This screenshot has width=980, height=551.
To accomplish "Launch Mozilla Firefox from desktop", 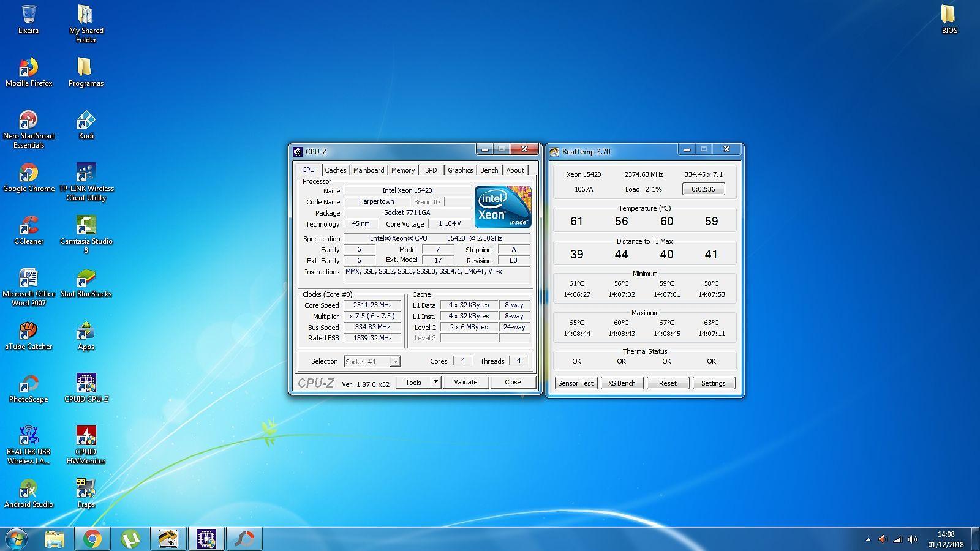I will pyautogui.click(x=29, y=72).
